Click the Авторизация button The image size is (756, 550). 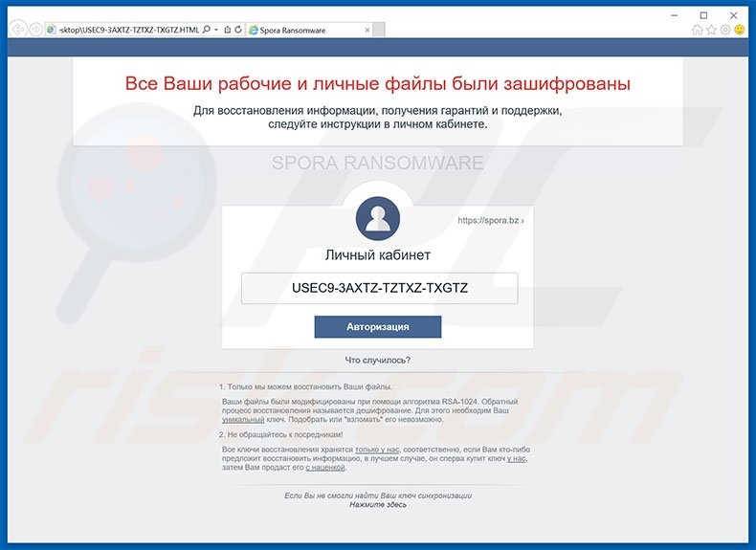(377, 327)
